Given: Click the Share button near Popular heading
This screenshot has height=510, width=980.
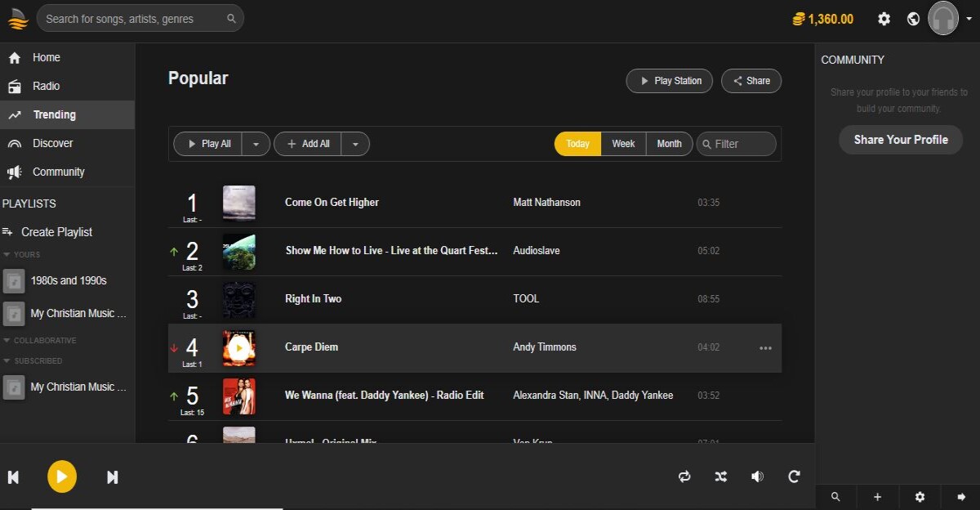Looking at the screenshot, I should [751, 81].
